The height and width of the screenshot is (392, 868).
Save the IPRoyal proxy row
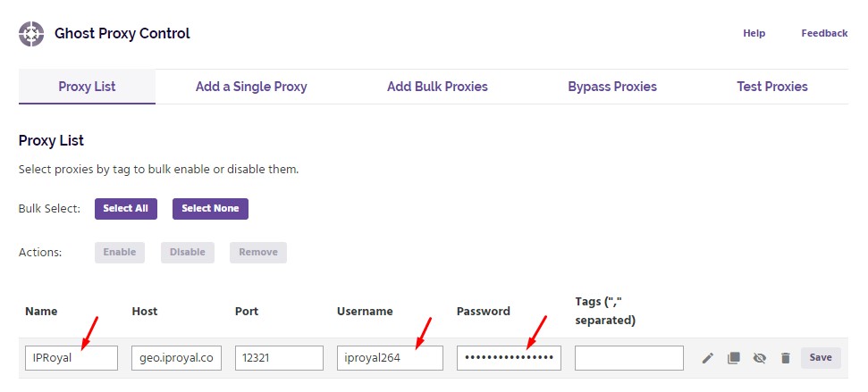pyautogui.click(x=821, y=357)
